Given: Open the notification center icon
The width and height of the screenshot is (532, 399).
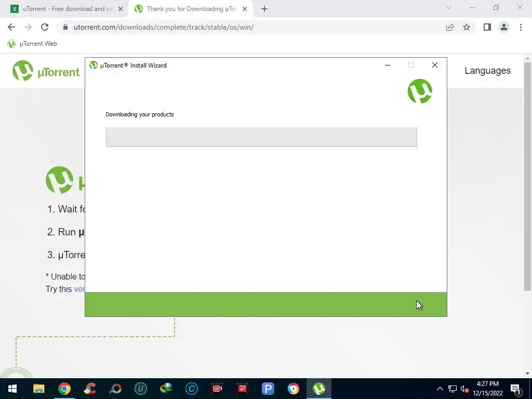Looking at the screenshot, I should click(x=515, y=389).
